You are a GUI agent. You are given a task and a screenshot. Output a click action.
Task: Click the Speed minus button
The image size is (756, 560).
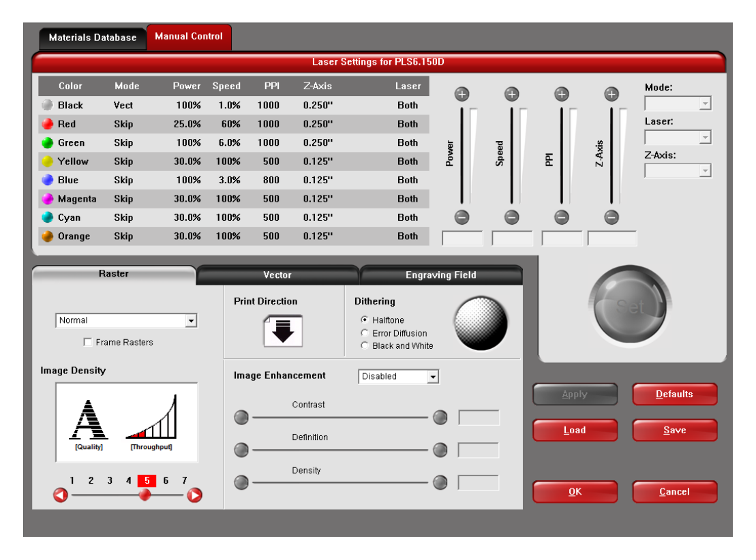click(x=511, y=217)
